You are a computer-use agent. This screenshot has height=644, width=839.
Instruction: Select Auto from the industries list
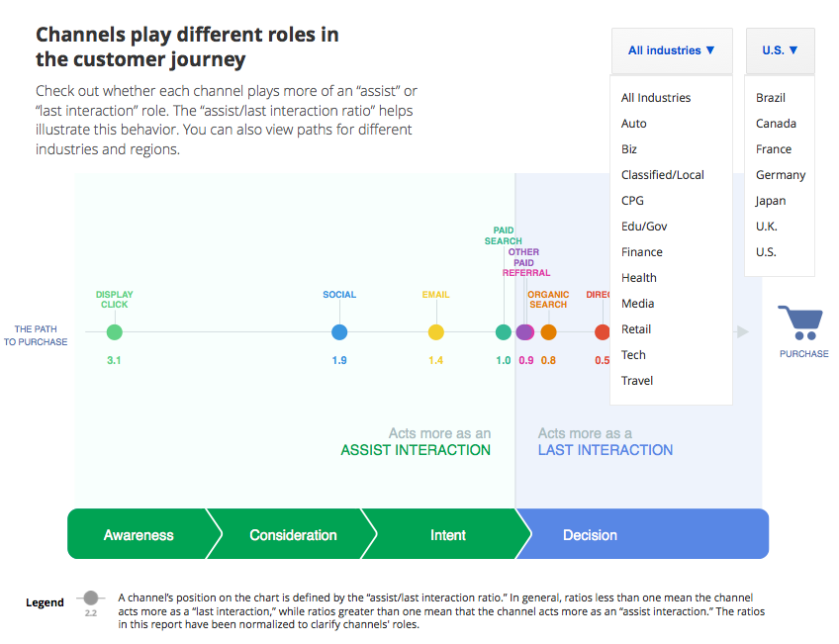click(x=634, y=124)
